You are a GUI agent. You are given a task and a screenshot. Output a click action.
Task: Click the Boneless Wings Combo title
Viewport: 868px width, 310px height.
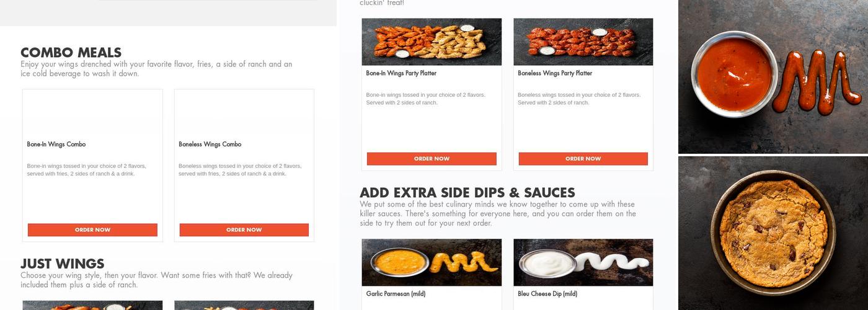click(210, 144)
